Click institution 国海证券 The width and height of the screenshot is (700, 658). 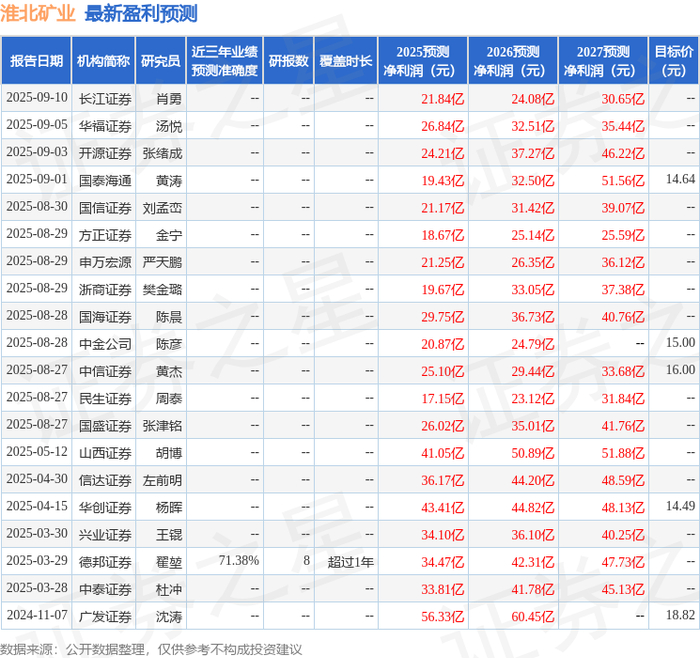click(105, 317)
